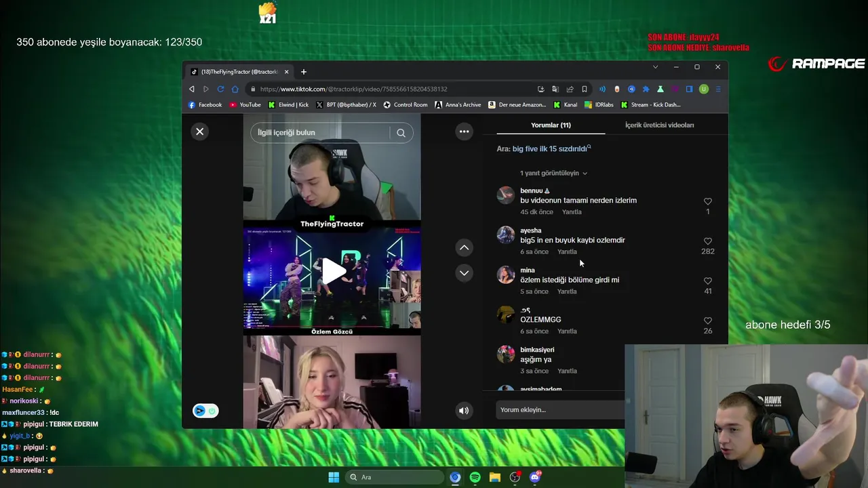Click the 'Yorum ekleyin...' comment field
Viewport: 868px width, 488px height.
(x=560, y=410)
